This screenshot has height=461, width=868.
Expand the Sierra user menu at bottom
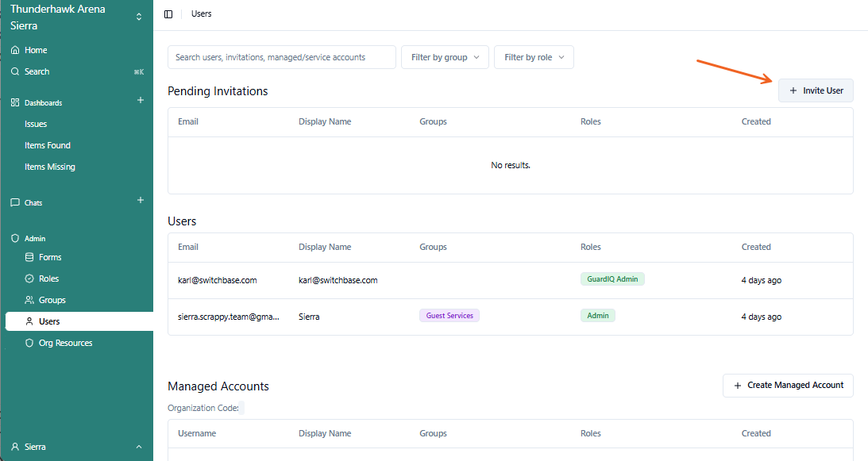coord(139,447)
